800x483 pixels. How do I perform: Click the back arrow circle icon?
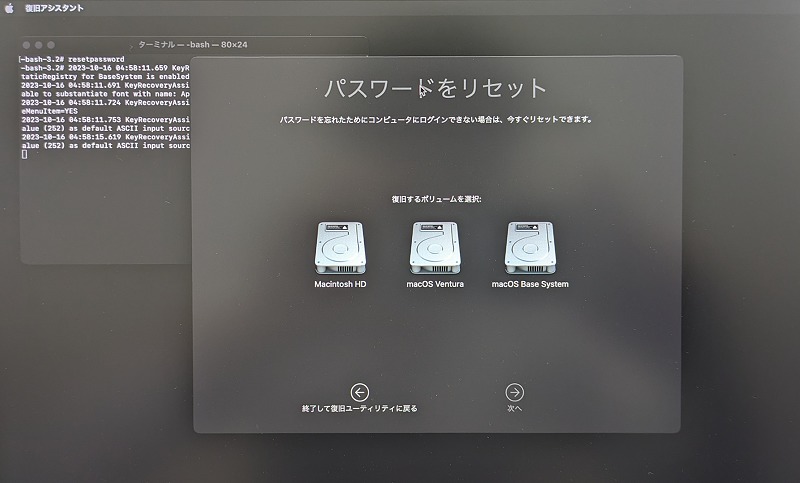click(360, 392)
